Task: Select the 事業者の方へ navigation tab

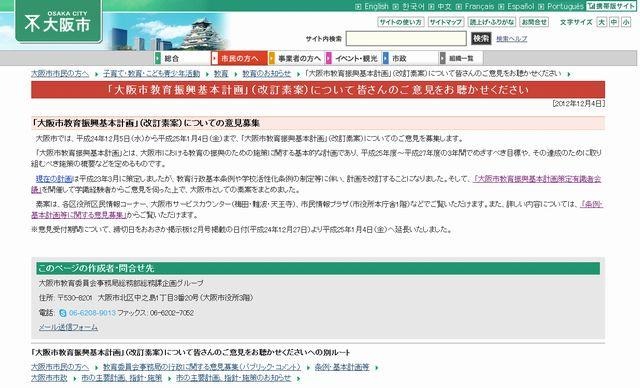Action: [x=296, y=58]
